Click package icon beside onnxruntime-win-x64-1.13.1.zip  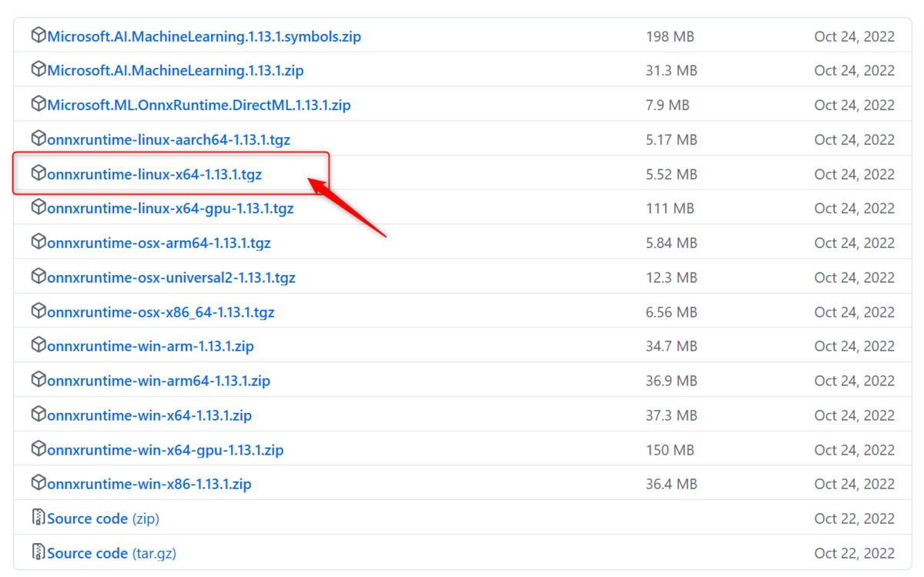38,414
